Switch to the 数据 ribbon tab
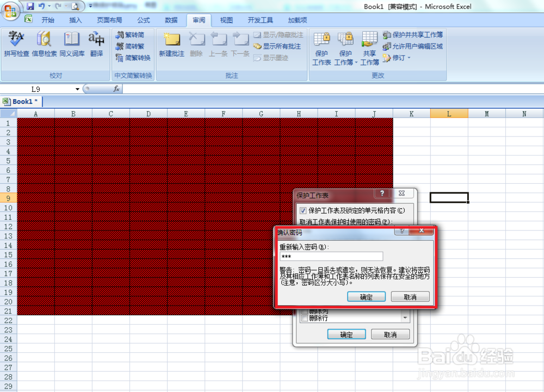Screen dimensions: 544x392 [x=171, y=20]
